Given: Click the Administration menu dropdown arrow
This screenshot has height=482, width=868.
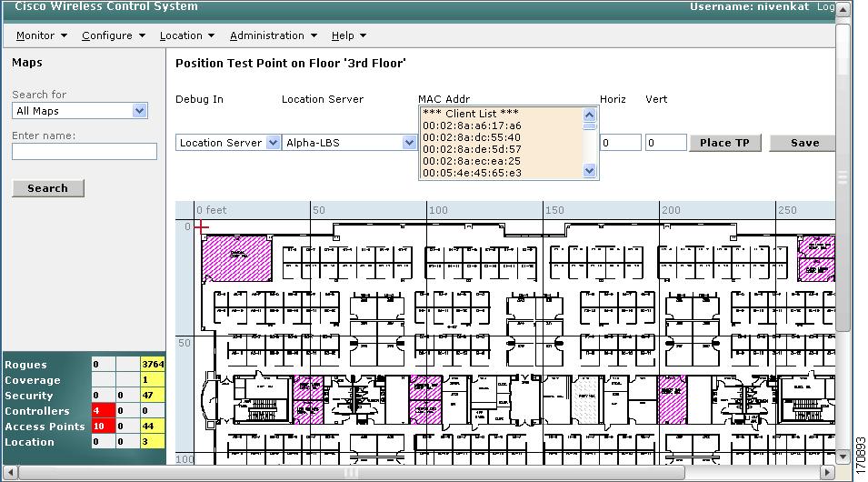Looking at the screenshot, I should tap(314, 35).
